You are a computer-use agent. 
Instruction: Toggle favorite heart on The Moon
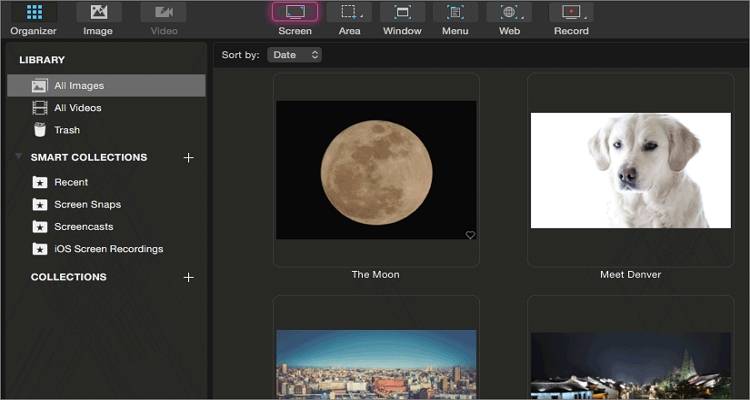(x=470, y=235)
